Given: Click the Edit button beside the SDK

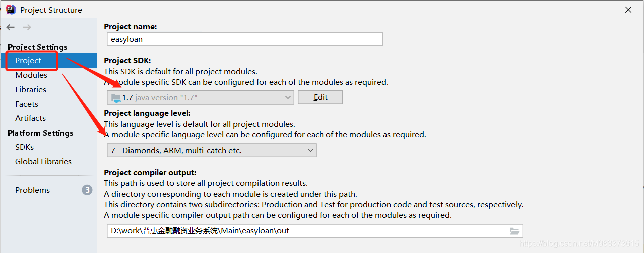Looking at the screenshot, I should (x=320, y=97).
